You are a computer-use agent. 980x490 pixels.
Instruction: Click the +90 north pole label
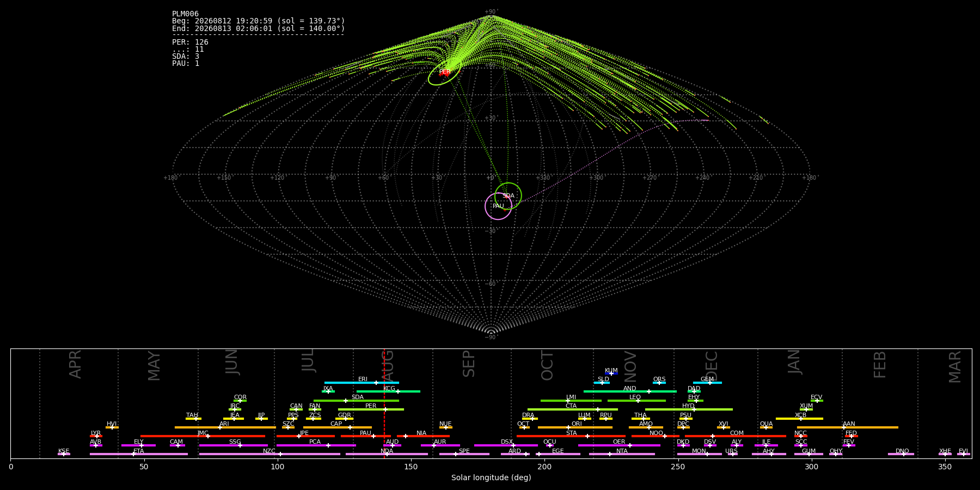coord(491,12)
